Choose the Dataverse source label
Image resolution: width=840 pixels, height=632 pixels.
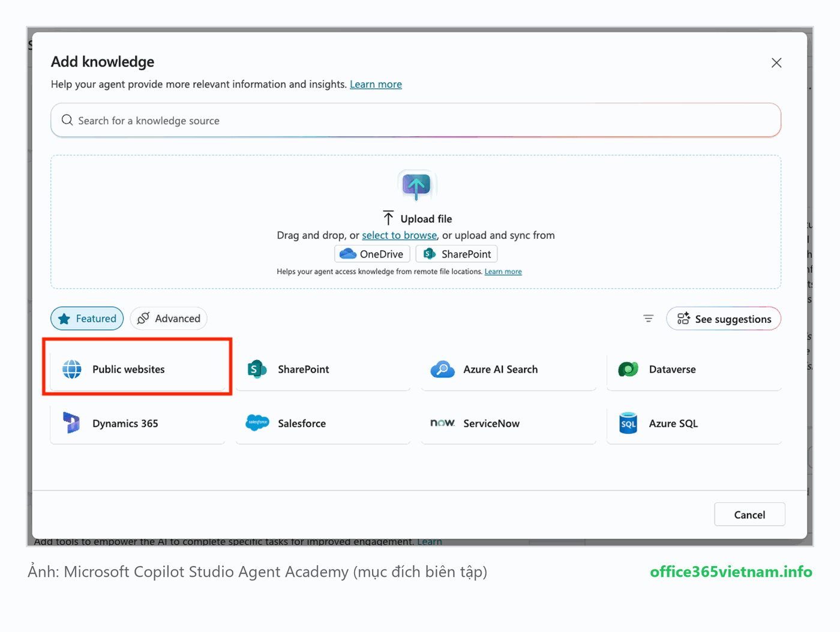[673, 369]
